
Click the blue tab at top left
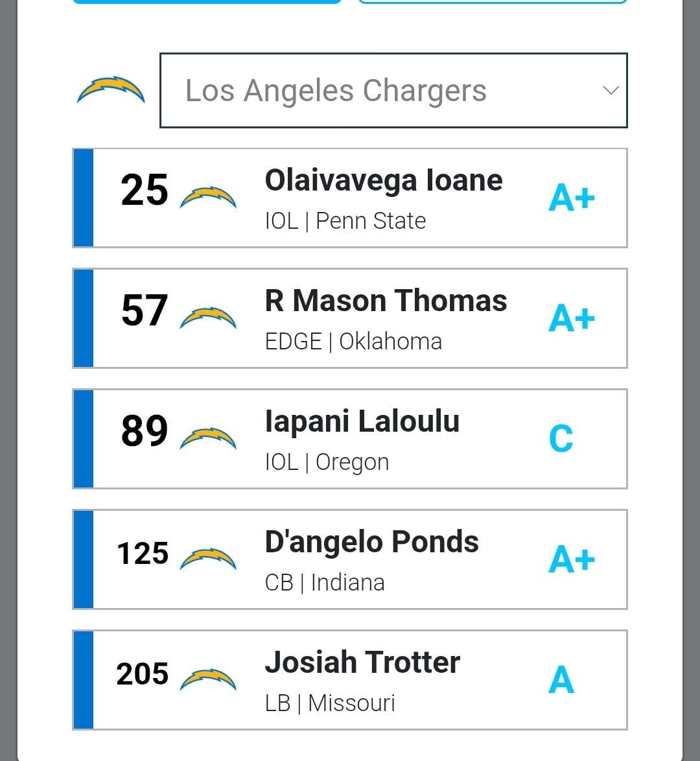point(207,2)
